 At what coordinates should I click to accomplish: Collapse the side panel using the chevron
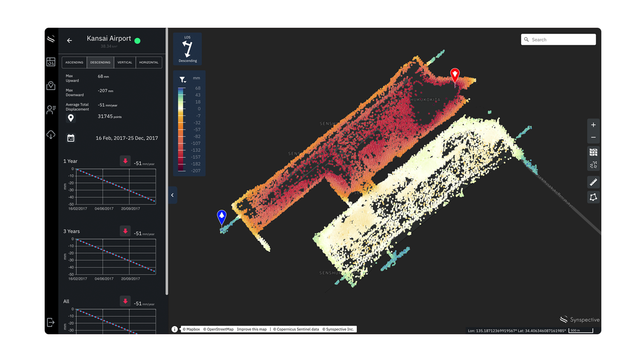coord(172,195)
